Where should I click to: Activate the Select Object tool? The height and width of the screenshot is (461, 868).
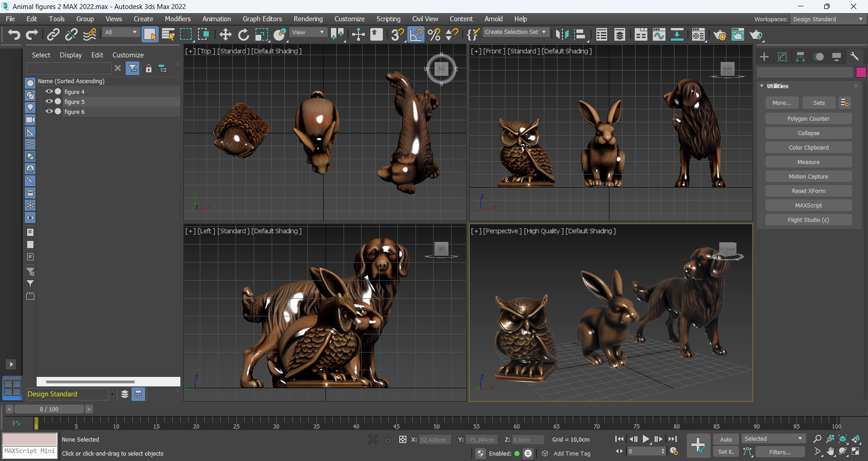pos(150,34)
